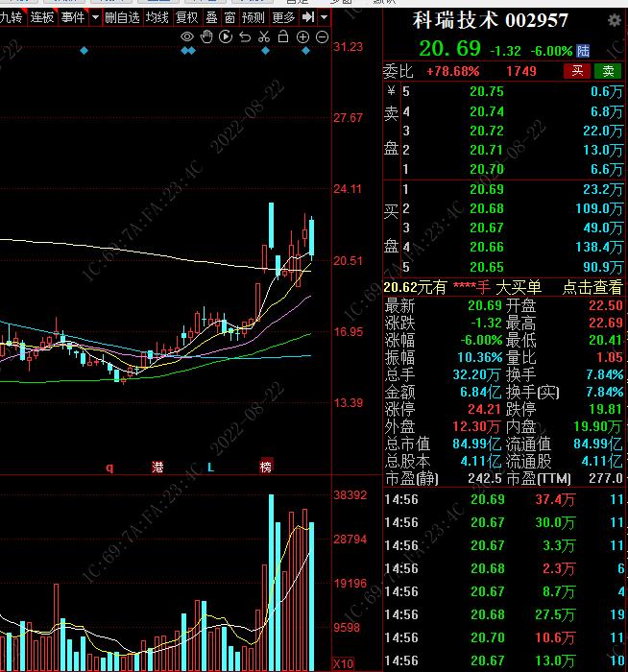628x672 pixels.
Task: Toggle the eye visibility icon above chart
Action: [187, 36]
